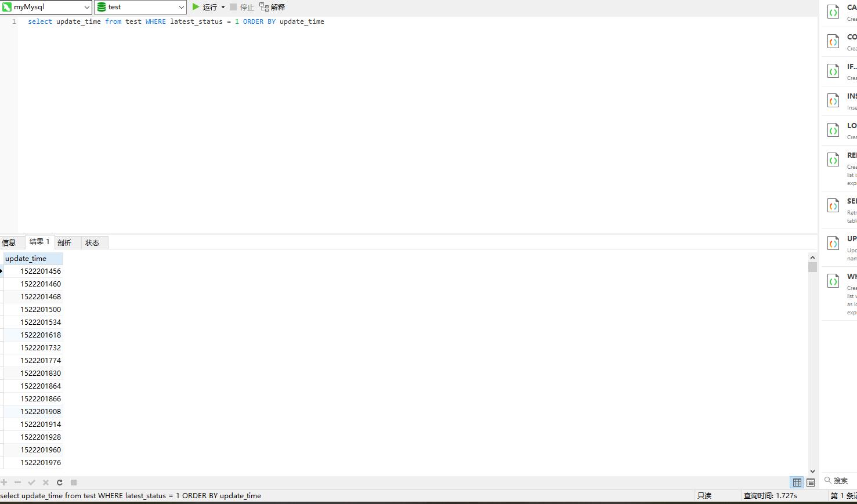Image resolution: width=857 pixels, height=504 pixels.
Task: Click the results scrollbar up arrow
Action: [812, 257]
